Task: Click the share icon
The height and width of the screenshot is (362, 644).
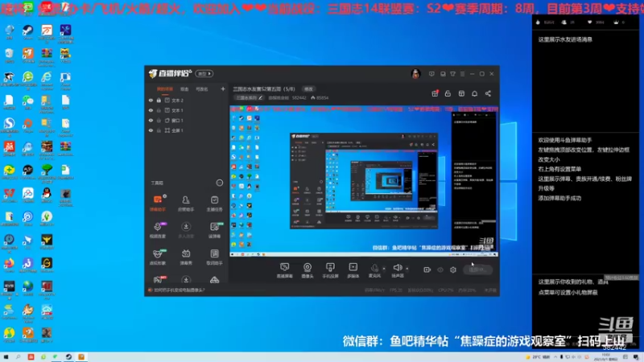Action: tap(488, 93)
